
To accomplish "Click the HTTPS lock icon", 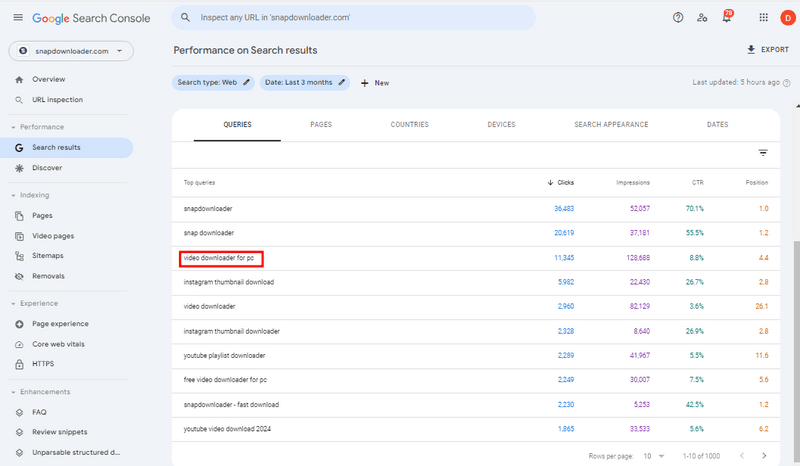I will pos(19,364).
